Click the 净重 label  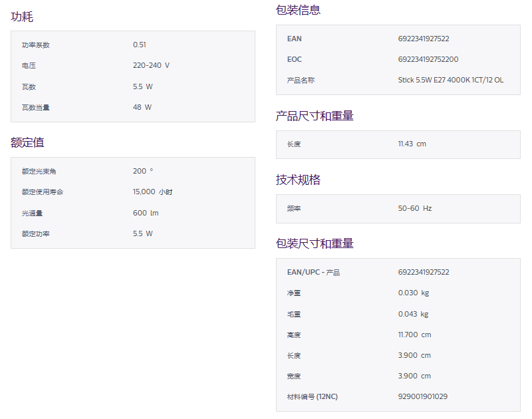tap(294, 293)
